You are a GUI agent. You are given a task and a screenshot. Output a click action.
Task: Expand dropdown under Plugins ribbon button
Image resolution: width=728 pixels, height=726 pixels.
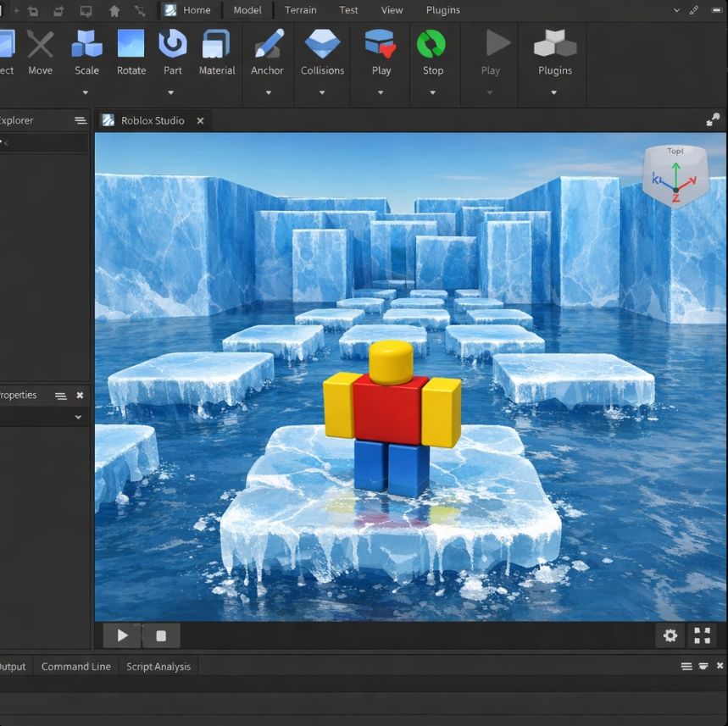pos(554,93)
